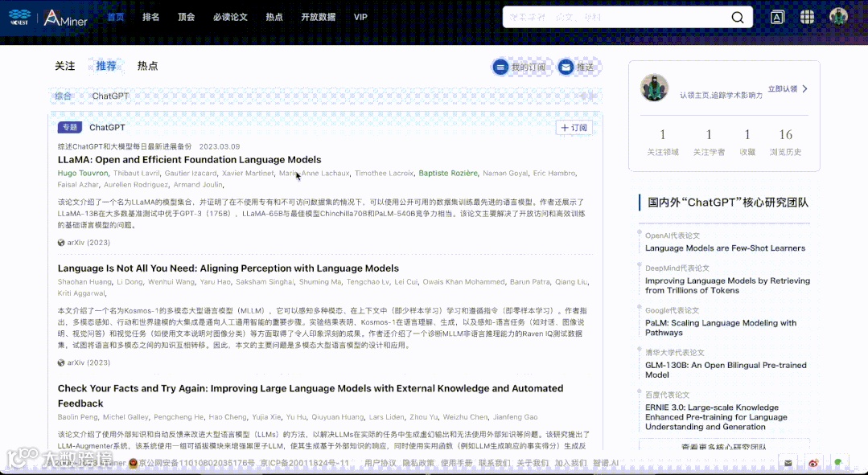Image resolution: width=868 pixels, height=475 pixels.
Task: Open ERNIE 3.0 paper link
Action: coord(716,417)
